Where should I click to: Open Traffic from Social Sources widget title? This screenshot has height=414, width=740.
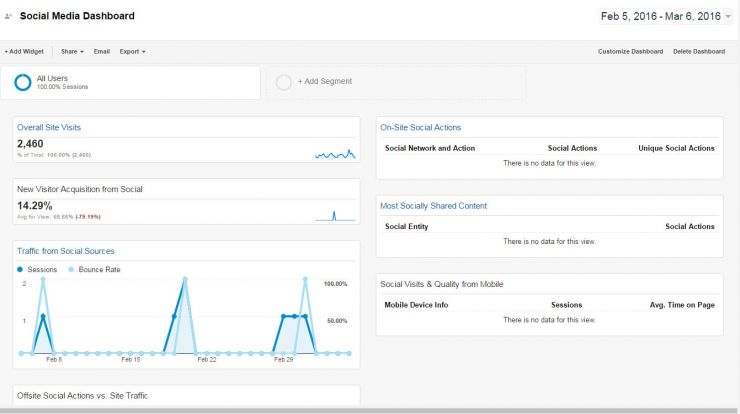66,251
